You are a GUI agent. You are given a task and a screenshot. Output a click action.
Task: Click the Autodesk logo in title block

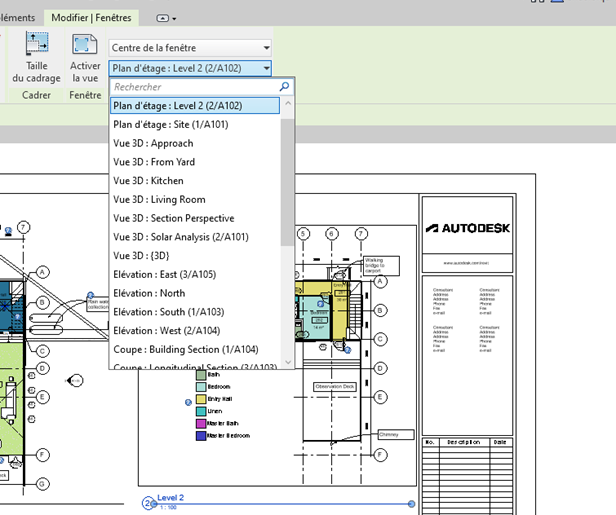(x=467, y=228)
